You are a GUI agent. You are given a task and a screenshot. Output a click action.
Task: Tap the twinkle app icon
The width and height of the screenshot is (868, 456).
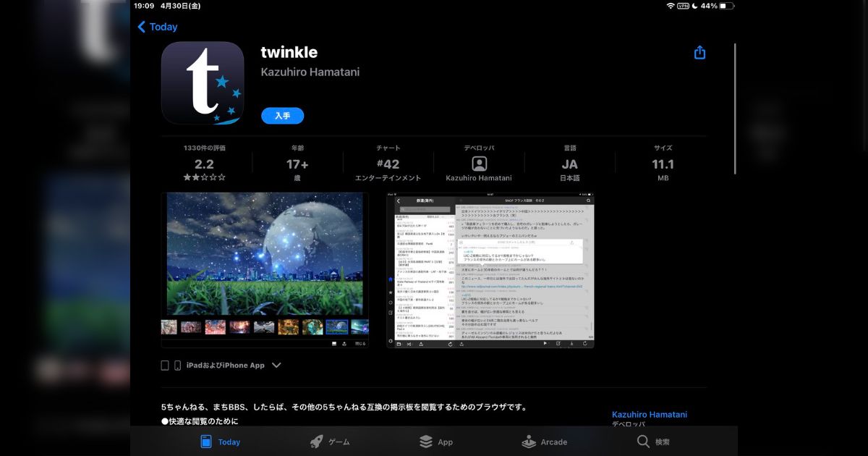point(203,83)
